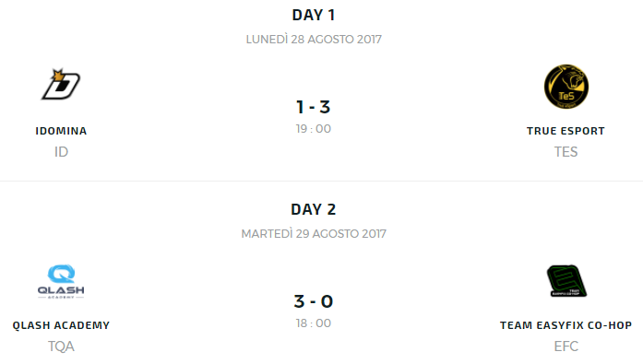Select the TRUE ESPORT team name
Viewport: 643px width, 364px height.
tap(566, 131)
